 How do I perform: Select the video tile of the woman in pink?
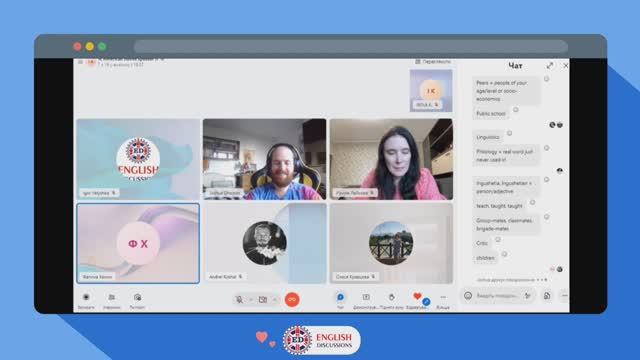click(391, 159)
